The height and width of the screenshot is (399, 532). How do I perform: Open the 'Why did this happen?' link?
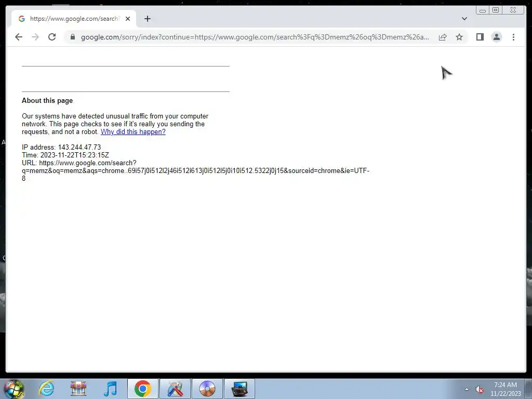point(133,131)
